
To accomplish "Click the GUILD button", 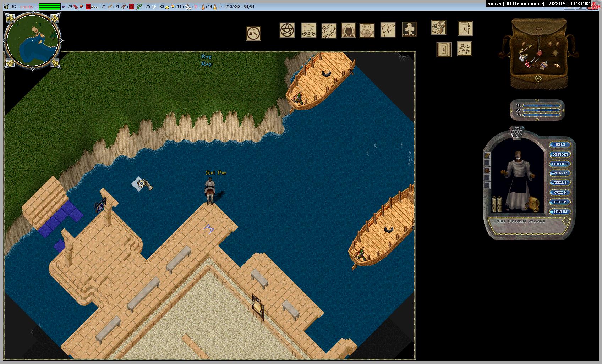I will tap(560, 192).
